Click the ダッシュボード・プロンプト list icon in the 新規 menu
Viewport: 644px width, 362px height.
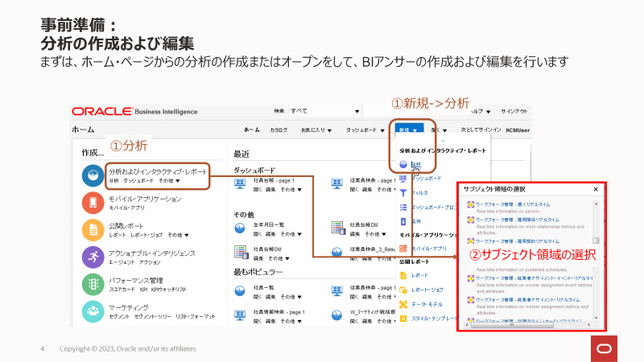tap(403, 208)
